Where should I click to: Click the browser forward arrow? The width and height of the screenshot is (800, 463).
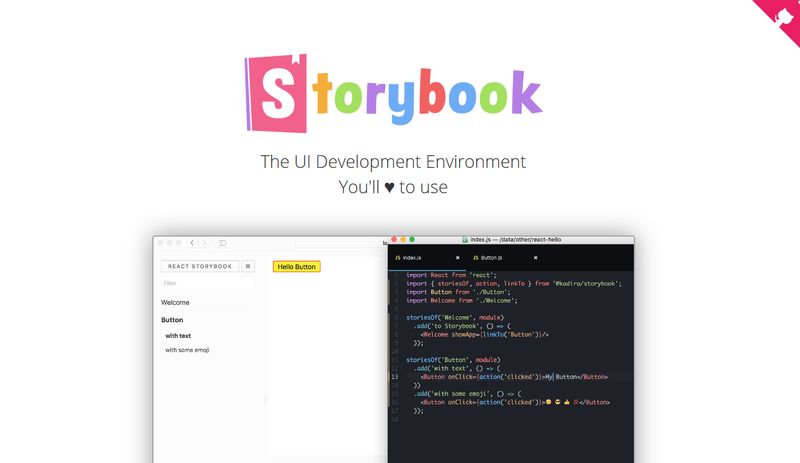(205, 242)
